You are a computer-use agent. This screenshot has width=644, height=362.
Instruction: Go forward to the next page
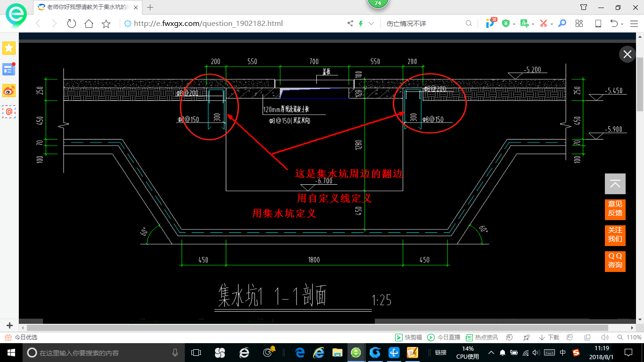tap(54, 24)
